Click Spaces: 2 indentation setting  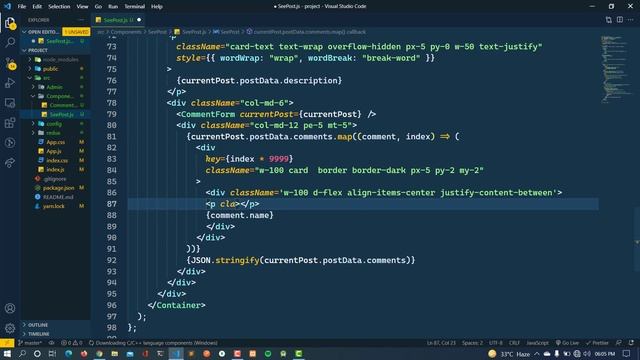(x=472, y=343)
